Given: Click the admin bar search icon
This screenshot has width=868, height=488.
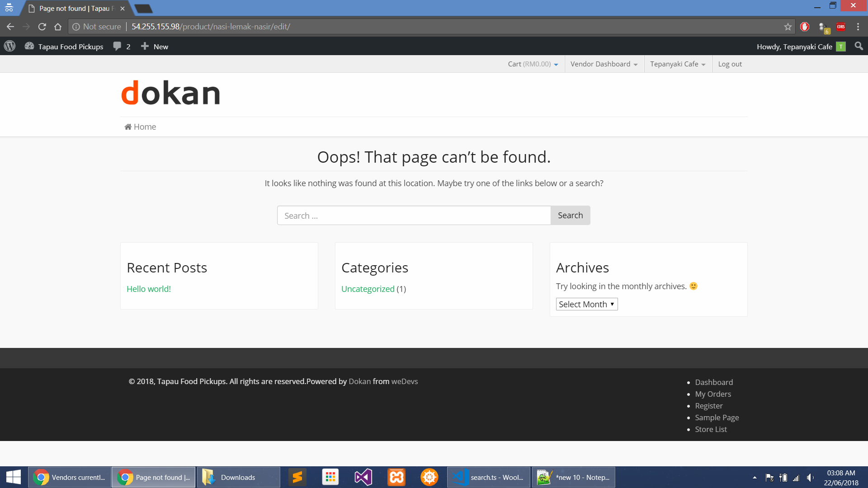Looking at the screenshot, I should [859, 46].
